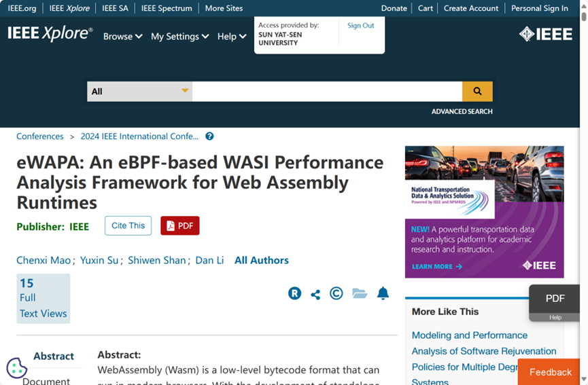588x385 pixels.
Task: Click the IEEE logo at top right
Action: pyautogui.click(x=545, y=35)
